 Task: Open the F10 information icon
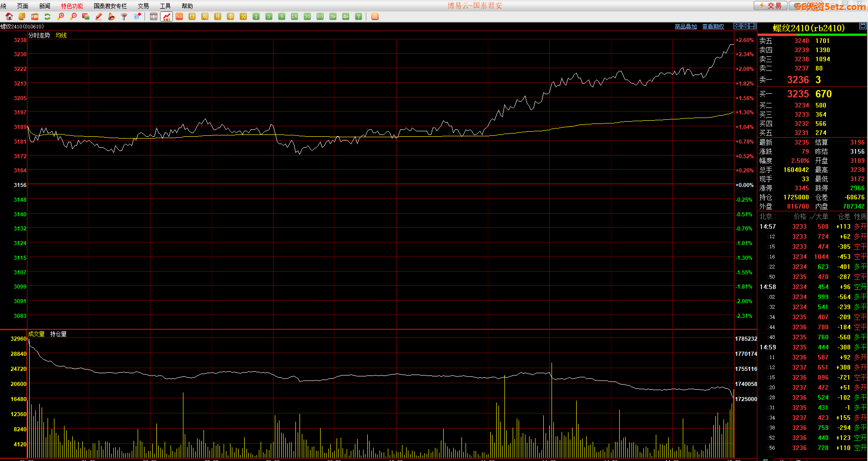click(x=35, y=16)
